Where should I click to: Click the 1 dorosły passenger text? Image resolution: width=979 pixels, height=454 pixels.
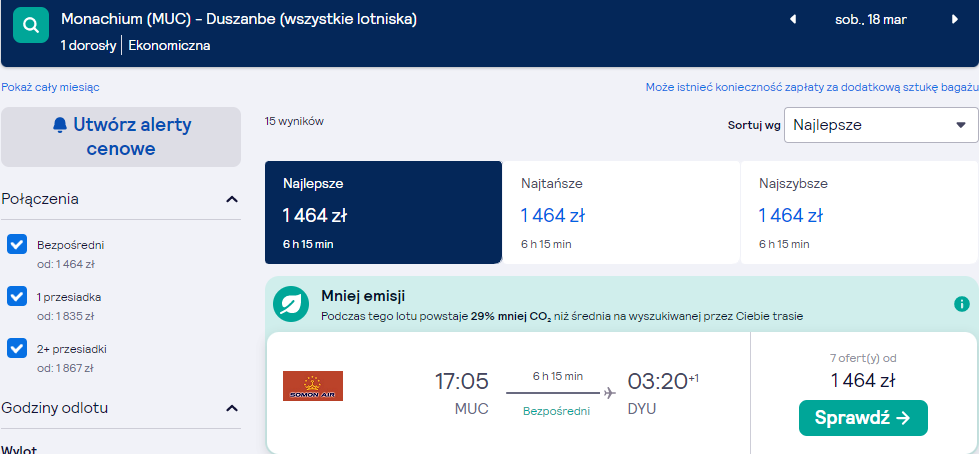tap(88, 46)
